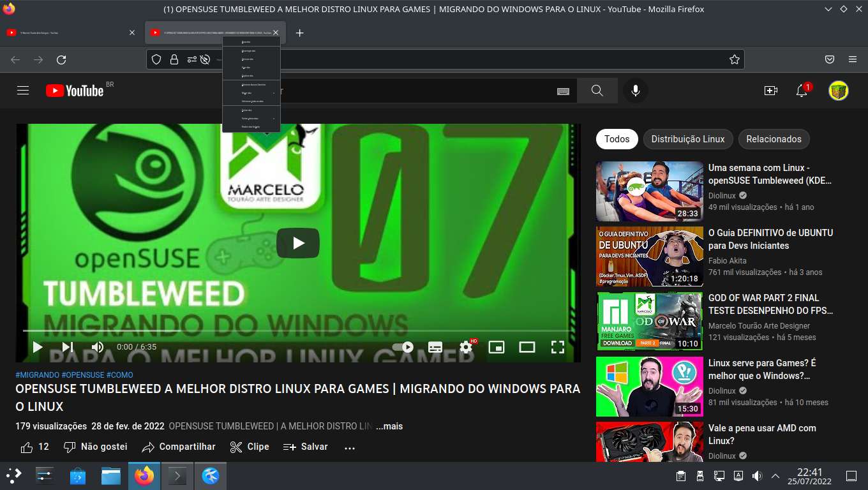Choose 'Adicionar aba aos favoritos' entry
868x490 pixels.
(x=251, y=85)
